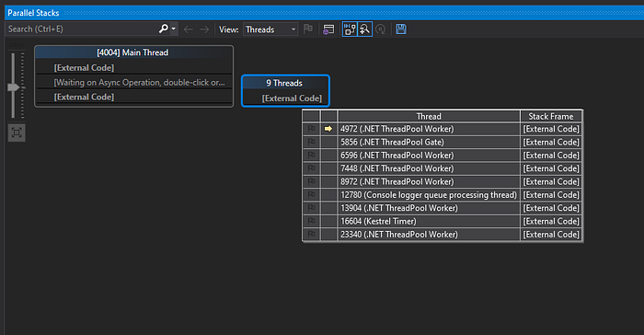This screenshot has width=644, height=335.
Task: Toggle Method View toolbar icon
Action: 364,29
